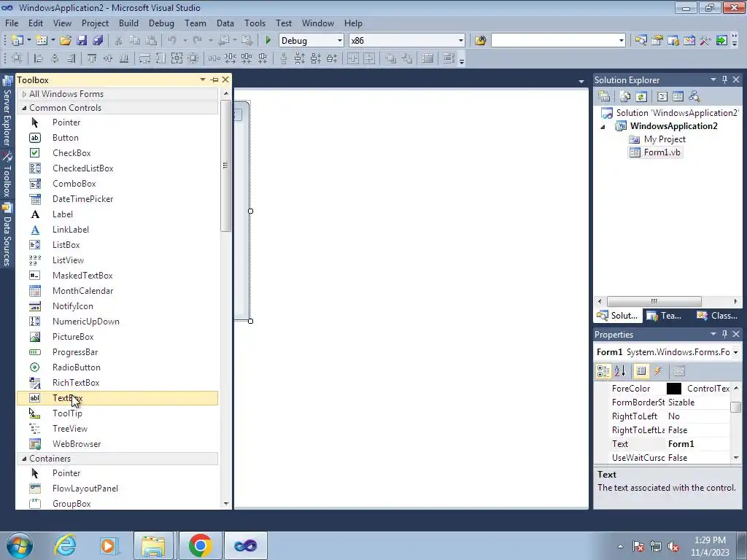
Task: Show Events lightning icon in Properties
Action: (658, 371)
